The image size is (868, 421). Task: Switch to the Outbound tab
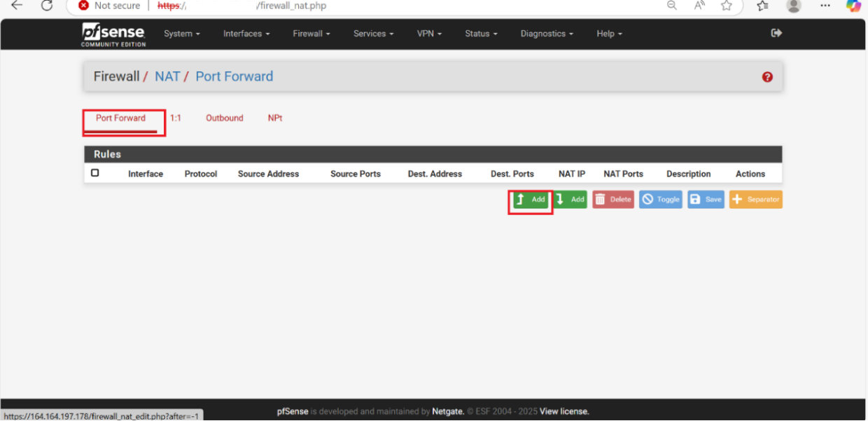coord(225,118)
